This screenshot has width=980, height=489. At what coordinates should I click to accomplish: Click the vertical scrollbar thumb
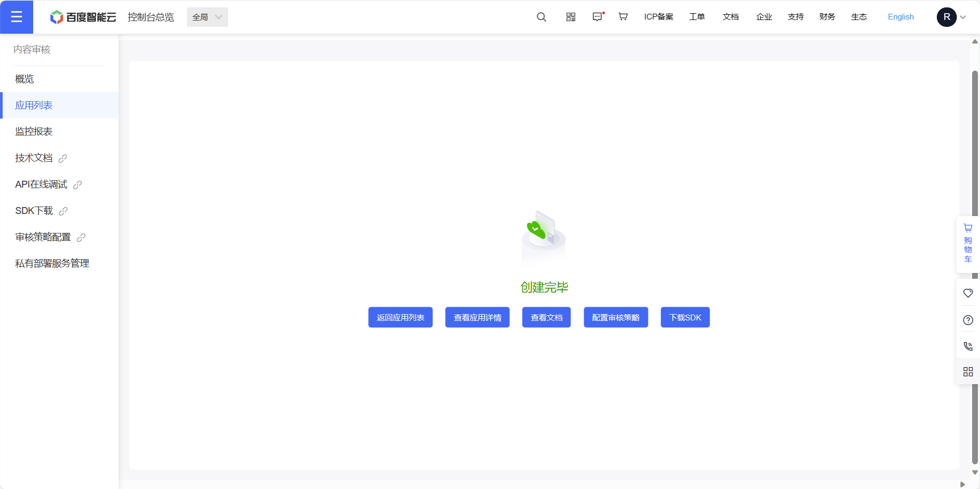tap(975, 266)
